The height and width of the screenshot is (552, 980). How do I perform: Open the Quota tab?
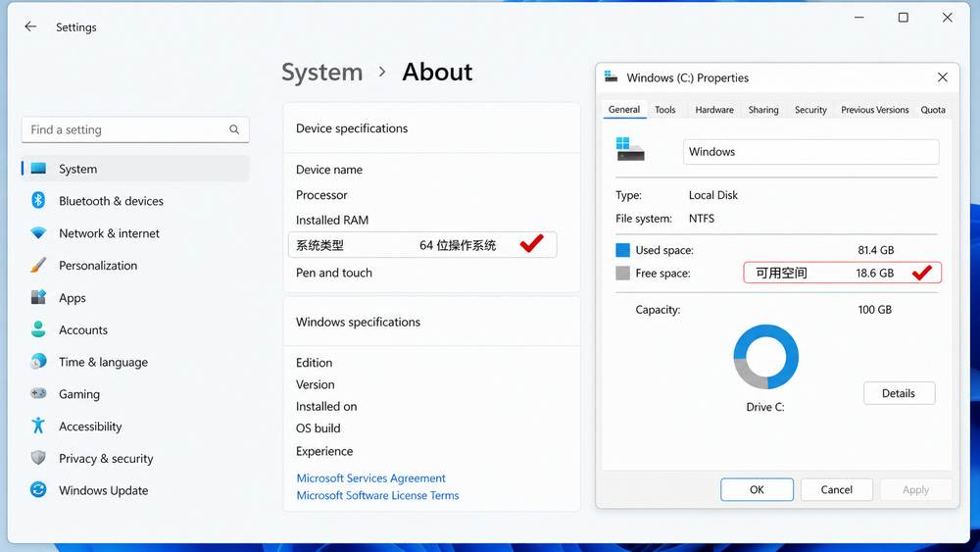[933, 110]
